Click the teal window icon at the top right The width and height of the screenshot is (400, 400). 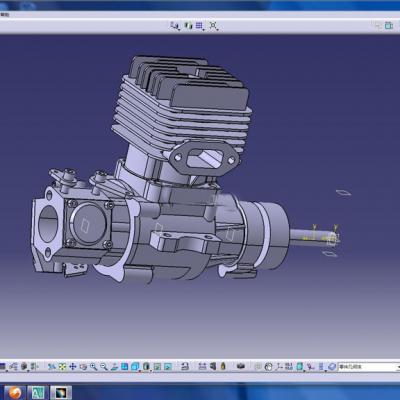(x=389, y=25)
